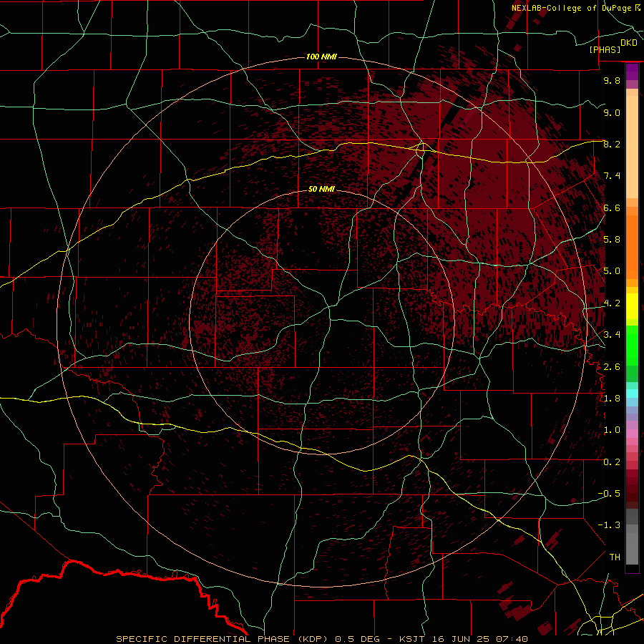Click the -0.5 color scale label

pyautogui.click(x=609, y=494)
